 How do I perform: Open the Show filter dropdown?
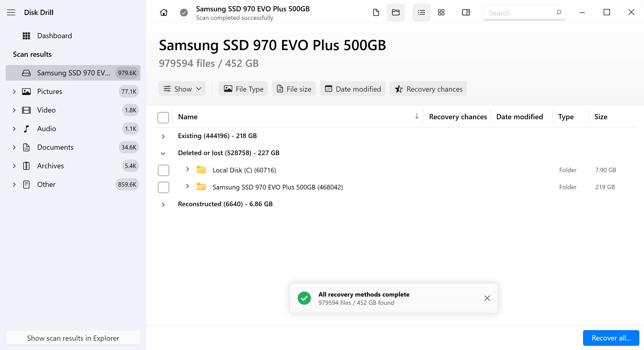coord(182,89)
